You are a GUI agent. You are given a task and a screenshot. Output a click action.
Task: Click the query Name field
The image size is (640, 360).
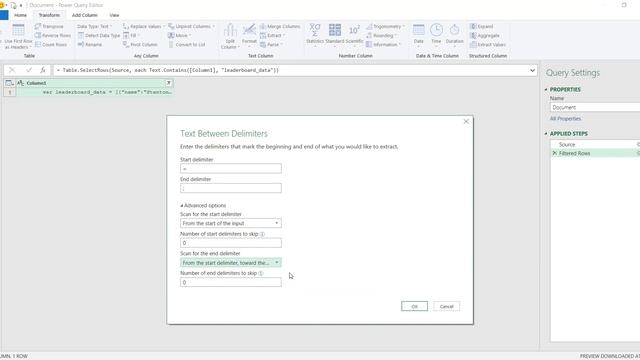[x=595, y=107]
